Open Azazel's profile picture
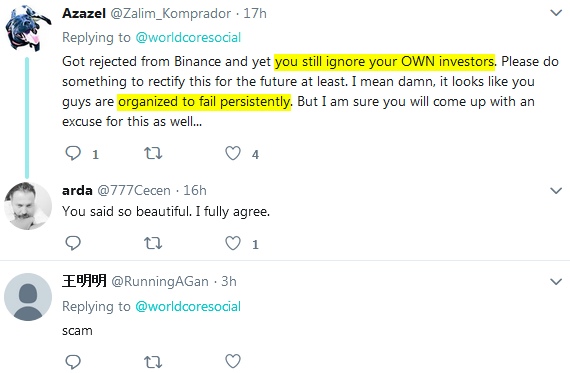This screenshot has height=373, width=570. pyautogui.click(x=28, y=28)
